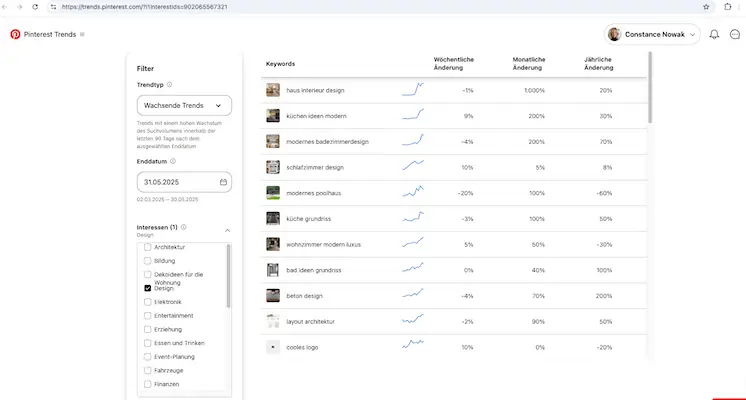
Task: Sort by Wöchentliche Änderung column header
Action: coord(453,63)
